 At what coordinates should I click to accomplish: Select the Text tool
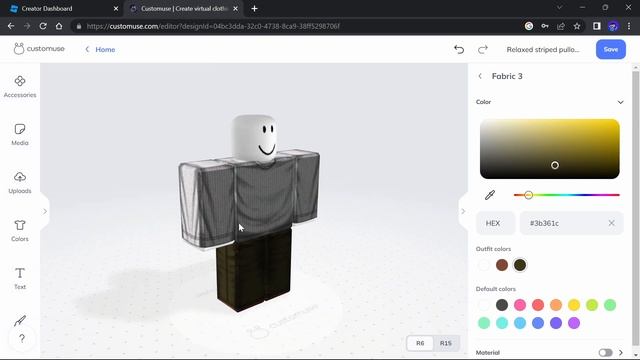tap(20, 278)
